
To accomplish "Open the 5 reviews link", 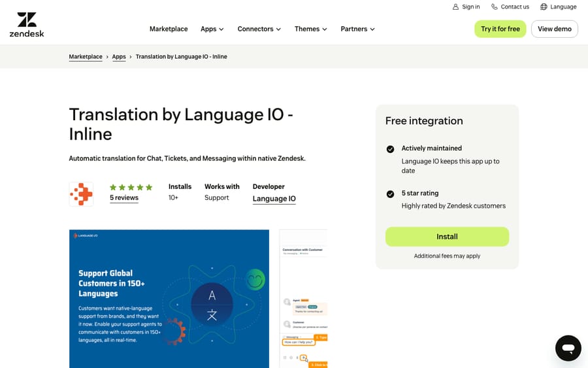I will (124, 197).
